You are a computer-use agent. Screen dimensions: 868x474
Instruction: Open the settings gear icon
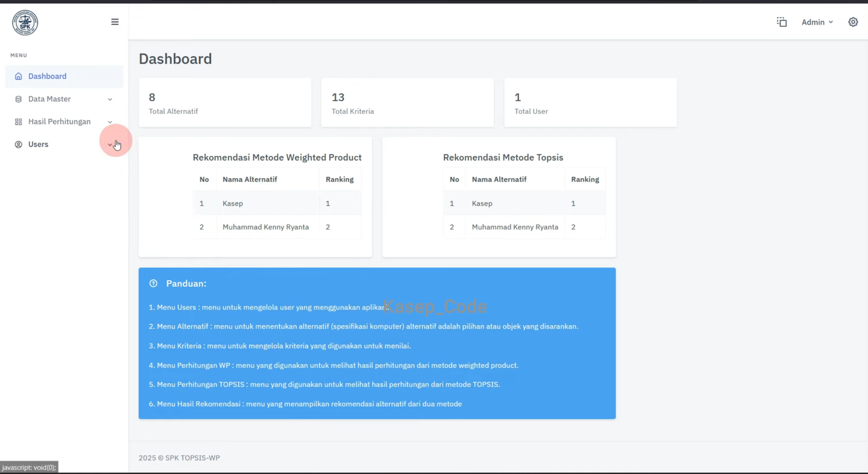(853, 22)
